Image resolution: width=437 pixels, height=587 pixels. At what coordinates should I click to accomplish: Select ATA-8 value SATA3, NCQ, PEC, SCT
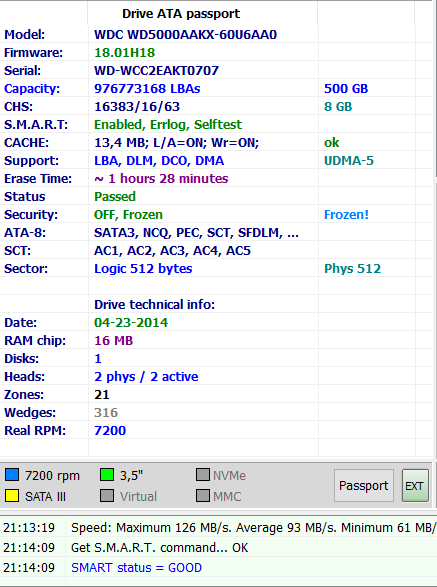coord(196,232)
